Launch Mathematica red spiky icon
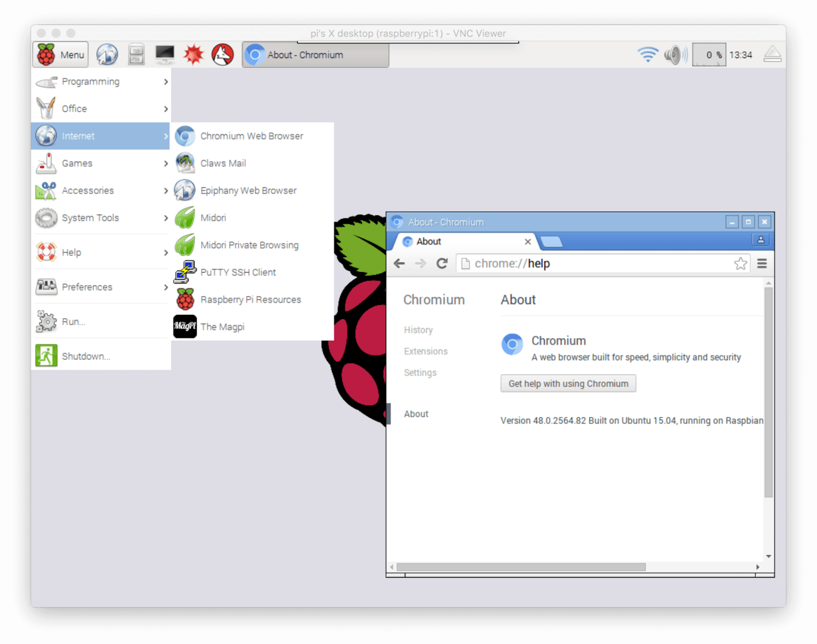 [194, 55]
